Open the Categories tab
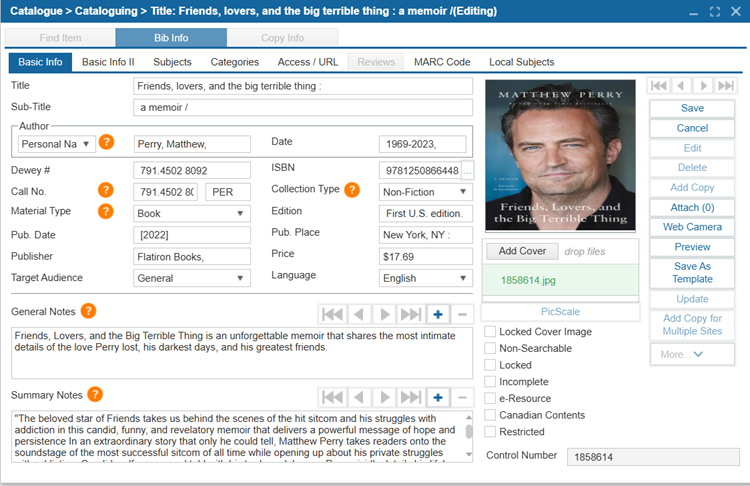 click(234, 62)
